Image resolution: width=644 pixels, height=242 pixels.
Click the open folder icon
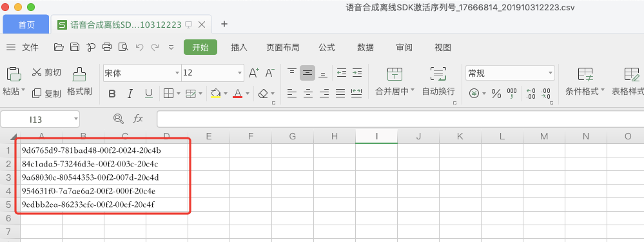pyautogui.click(x=59, y=47)
